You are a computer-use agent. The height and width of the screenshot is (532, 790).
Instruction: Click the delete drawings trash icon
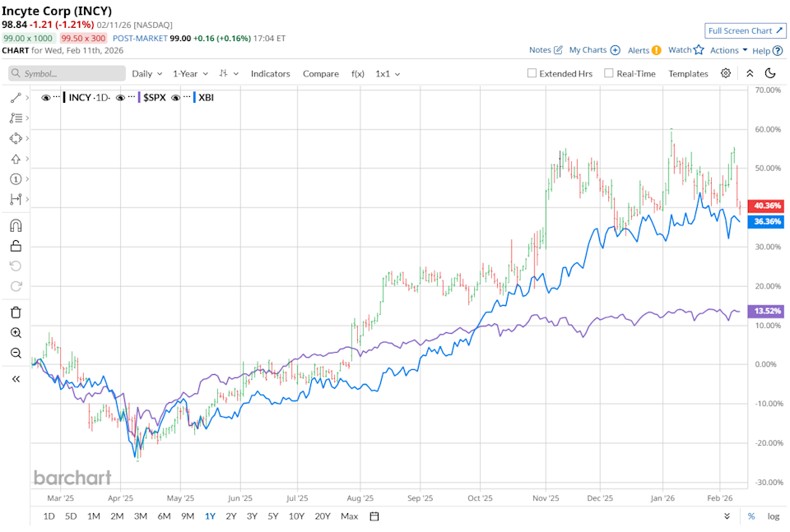tap(17, 312)
